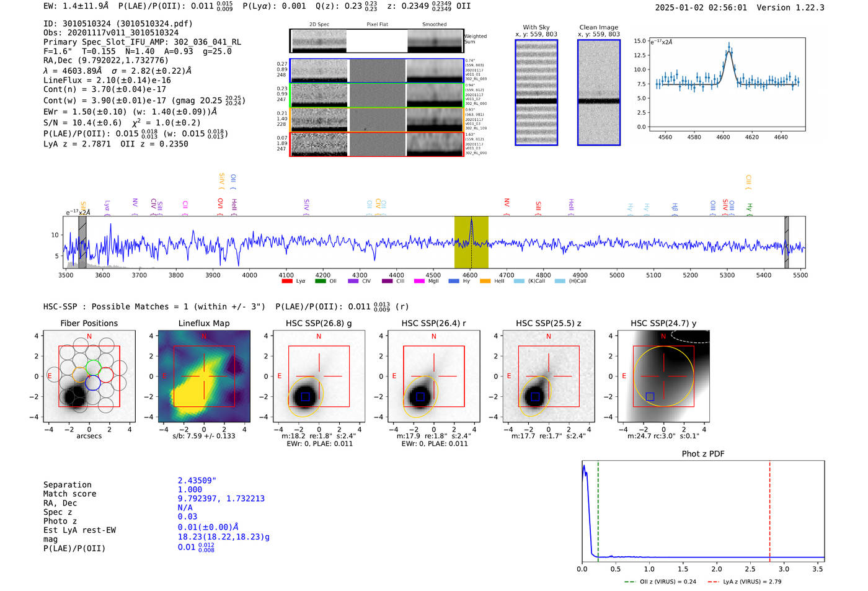Select the Clean Image cutout
868x591 pixels.
[x=599, y=92]
